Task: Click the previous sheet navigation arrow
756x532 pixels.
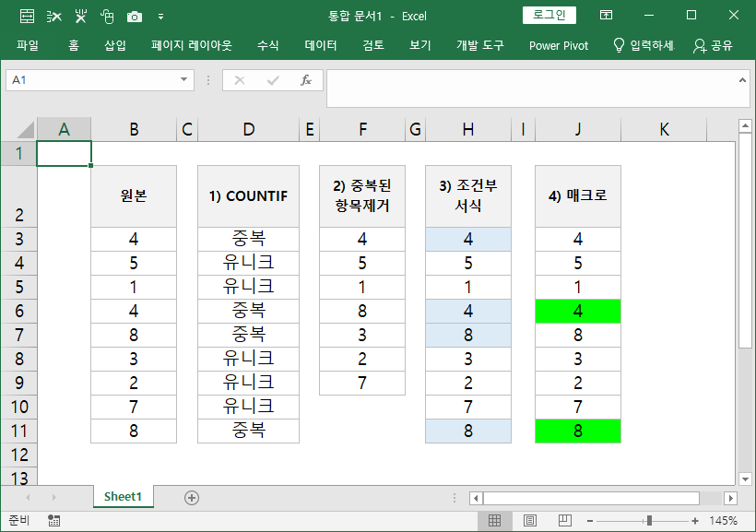Action: pyautogui.click(x=28, y=497)
